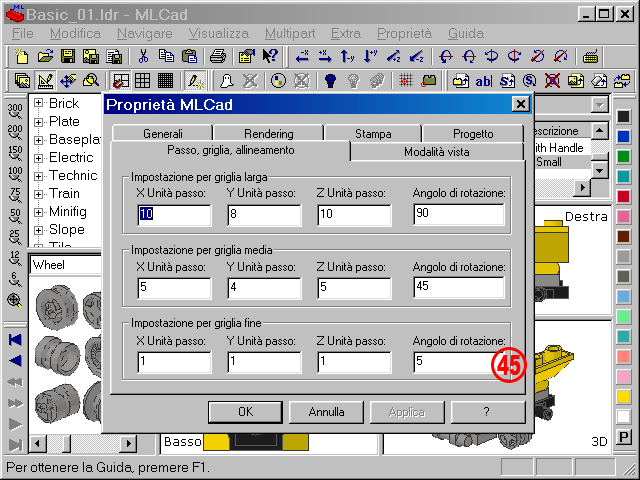Image resolution: width=640 pixels, height=480 pixels.
Task: Click the ghost part icon
Action: click(227, 80)
